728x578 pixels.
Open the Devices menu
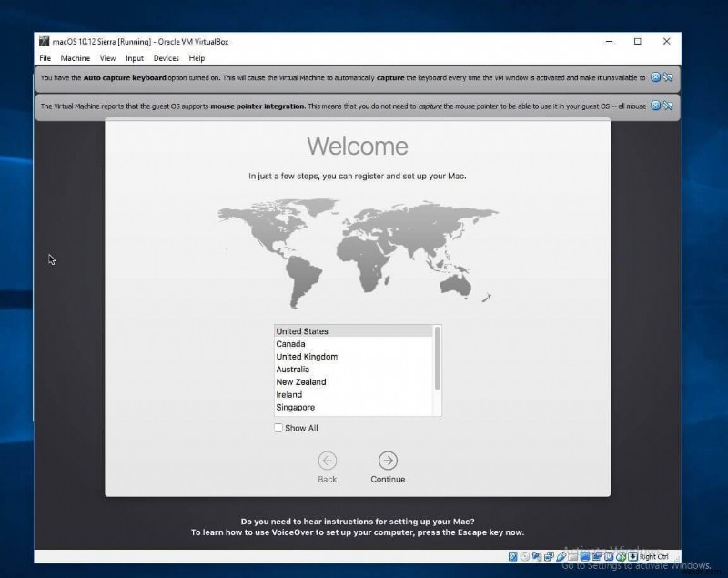click(166, 57)
